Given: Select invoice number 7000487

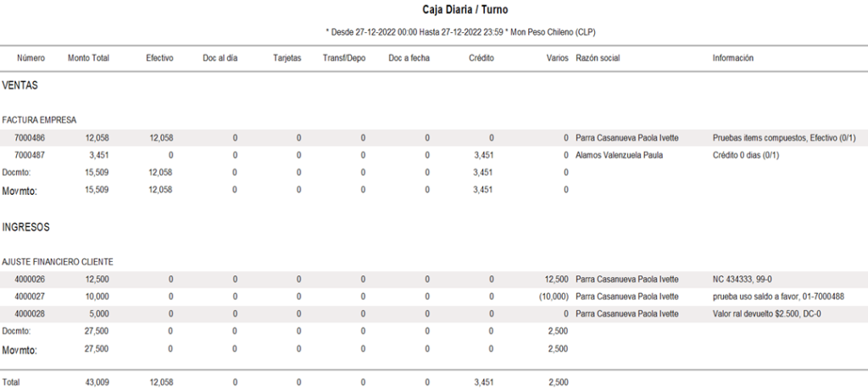Looking at the screenshot, I should click(x=30, y=155).
